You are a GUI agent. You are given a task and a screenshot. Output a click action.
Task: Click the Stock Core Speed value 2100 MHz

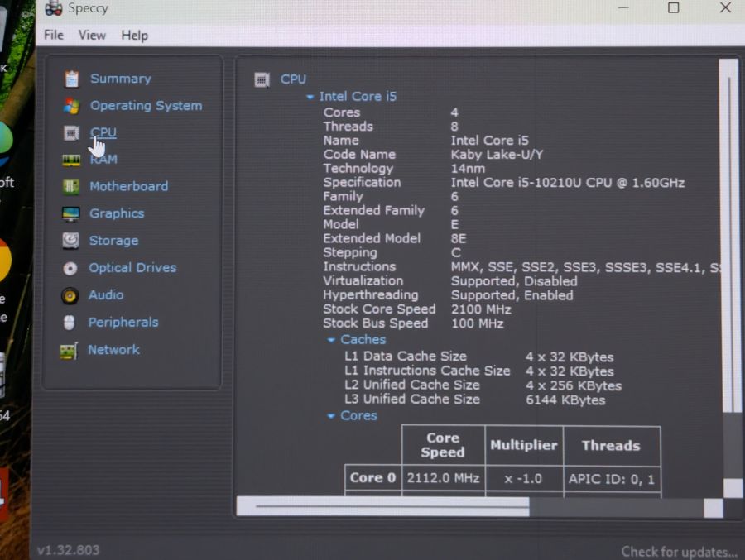coord(481,309)
